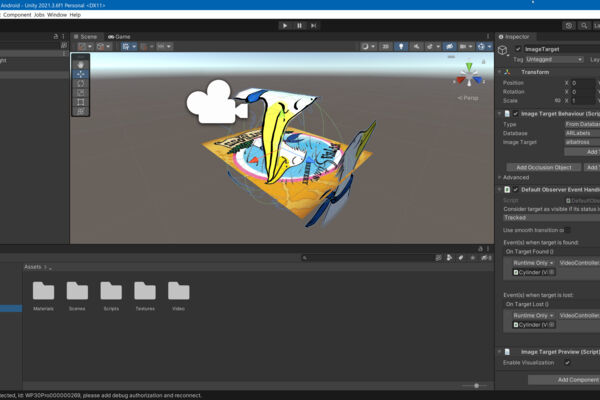Click the Cylinder object field under On Target Lost

[x=534, y=325]
